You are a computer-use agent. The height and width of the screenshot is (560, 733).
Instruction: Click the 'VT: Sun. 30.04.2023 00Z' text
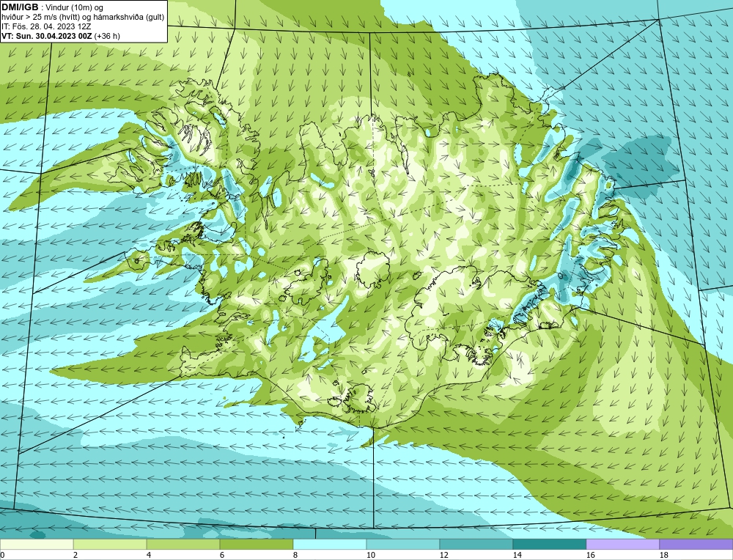[47, 36]
